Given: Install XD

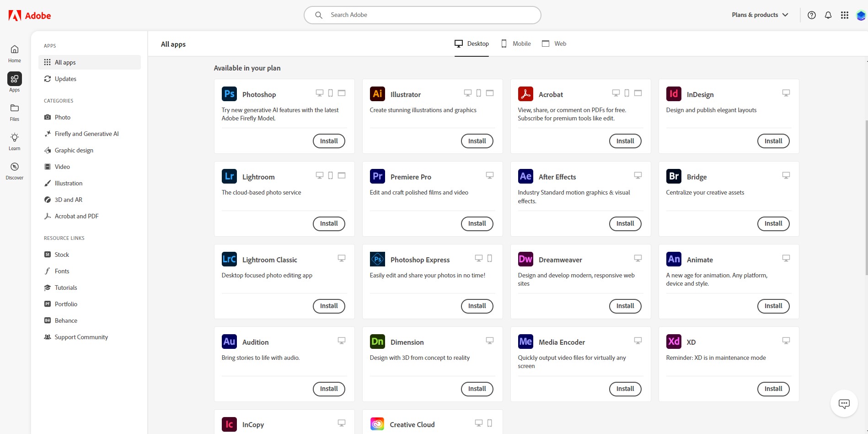Looking at the screenshot, I should [773, 389].
